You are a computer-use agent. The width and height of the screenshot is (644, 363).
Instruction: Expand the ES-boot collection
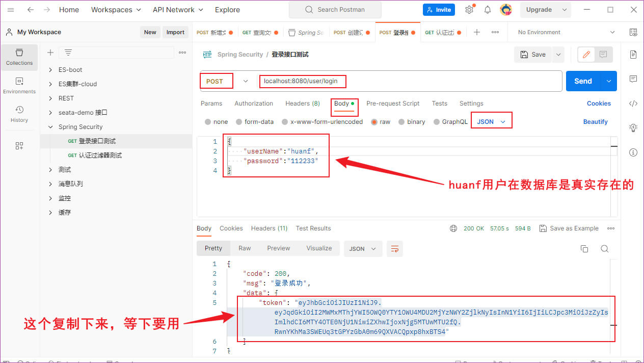[x=50, y=70]
